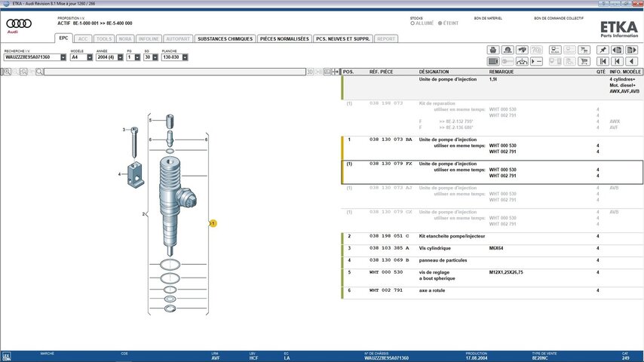Select the ALLUMÉ stocks radio button
Viewport: 644px width, 362px height.
(x=412, y=23)
